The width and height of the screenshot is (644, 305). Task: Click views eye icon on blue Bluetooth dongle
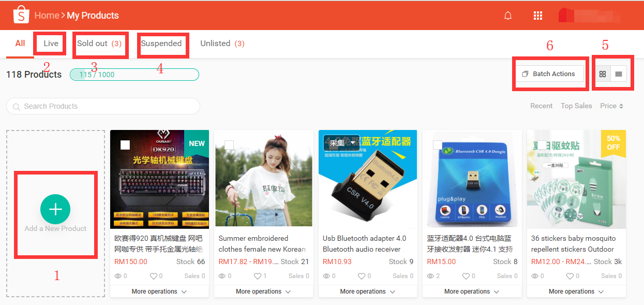pos(430,276)
